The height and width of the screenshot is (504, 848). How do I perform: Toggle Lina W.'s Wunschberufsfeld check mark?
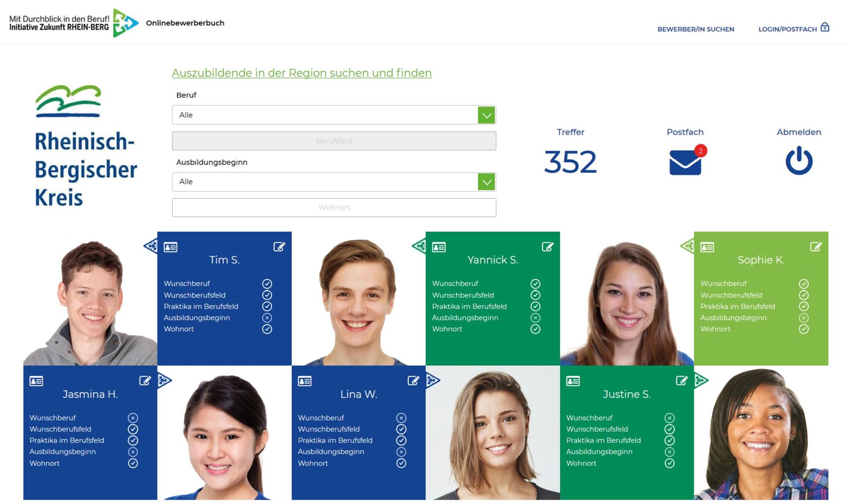click(401, 429)
